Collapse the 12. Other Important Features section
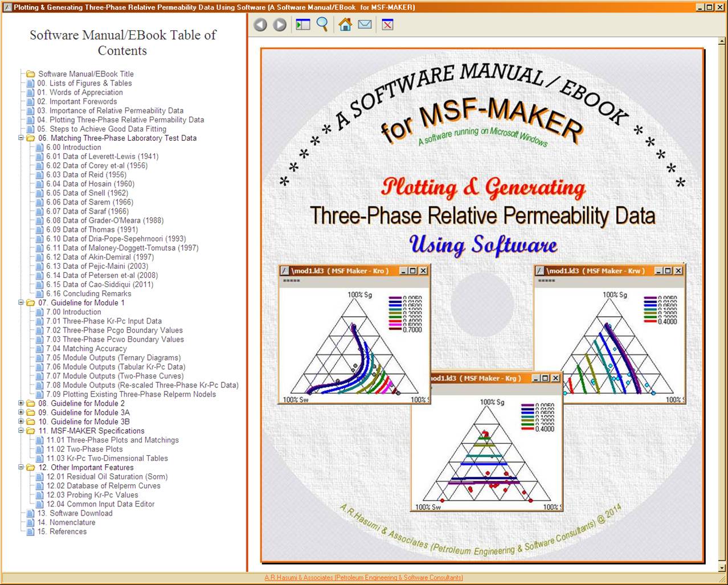The image size is (728, 585). click(x=22, y=467)
